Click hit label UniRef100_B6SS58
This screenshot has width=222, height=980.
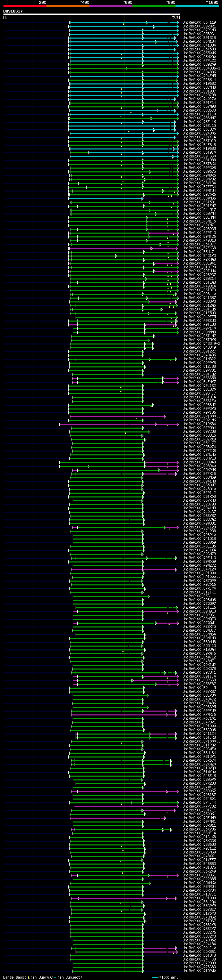[x=199, y=378]
